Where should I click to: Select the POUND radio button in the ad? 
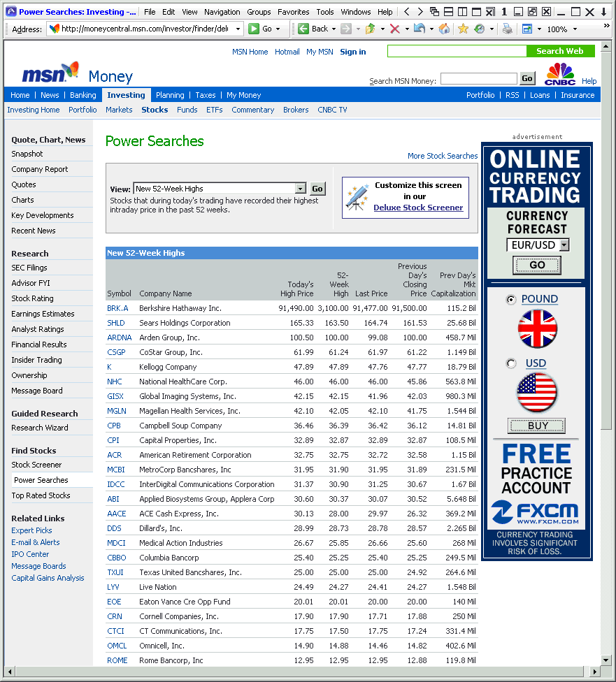tap(511, 298)
